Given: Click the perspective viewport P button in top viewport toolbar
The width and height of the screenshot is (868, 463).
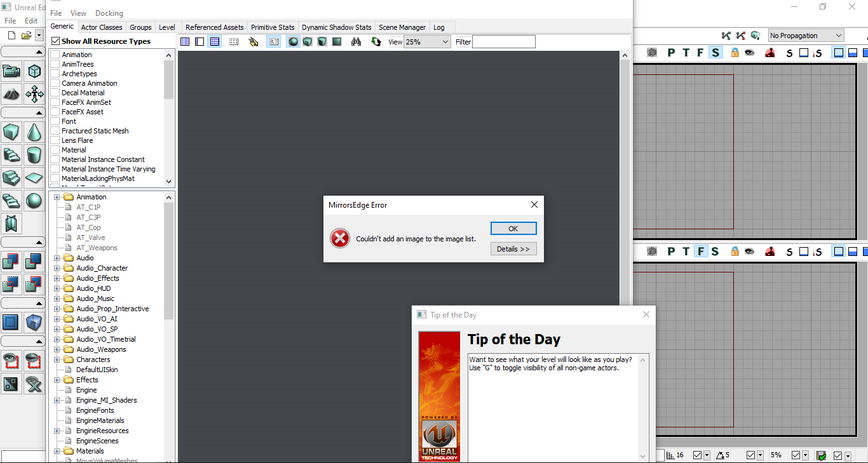Looking at the screenshot, I should 671,53.
